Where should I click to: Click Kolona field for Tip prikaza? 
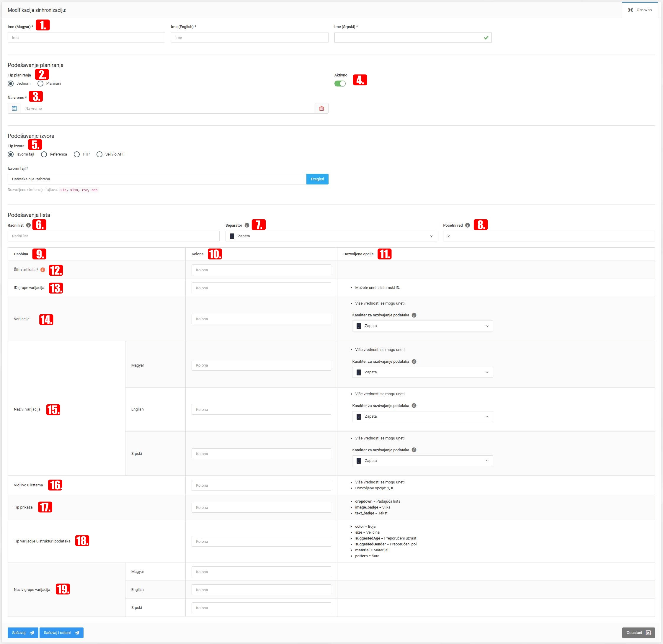click(x=261, y=507)
